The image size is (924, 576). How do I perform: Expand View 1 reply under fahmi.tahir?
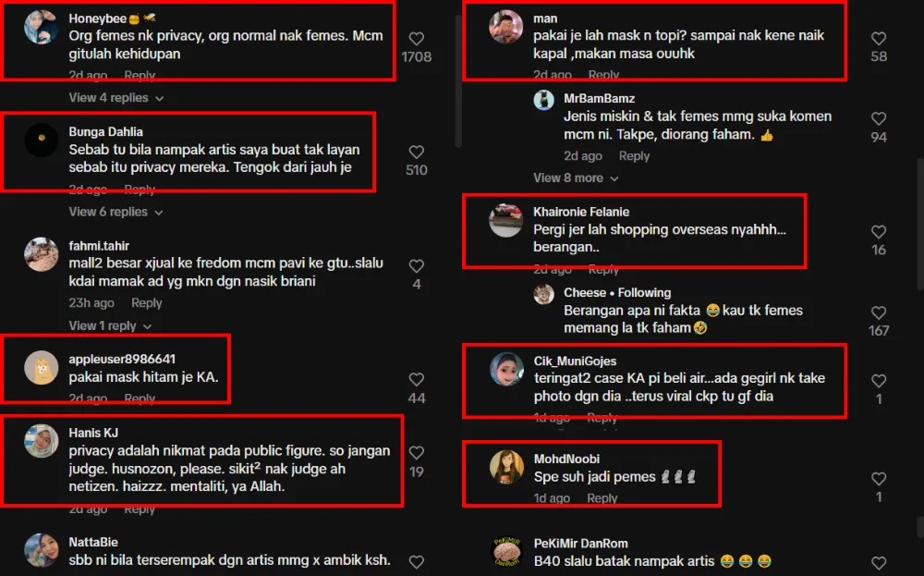(x=110, y=325)
